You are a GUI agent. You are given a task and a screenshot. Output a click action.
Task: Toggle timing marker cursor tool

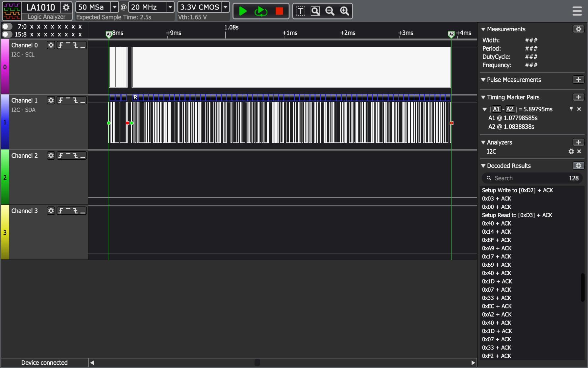[x=300, y=11]
